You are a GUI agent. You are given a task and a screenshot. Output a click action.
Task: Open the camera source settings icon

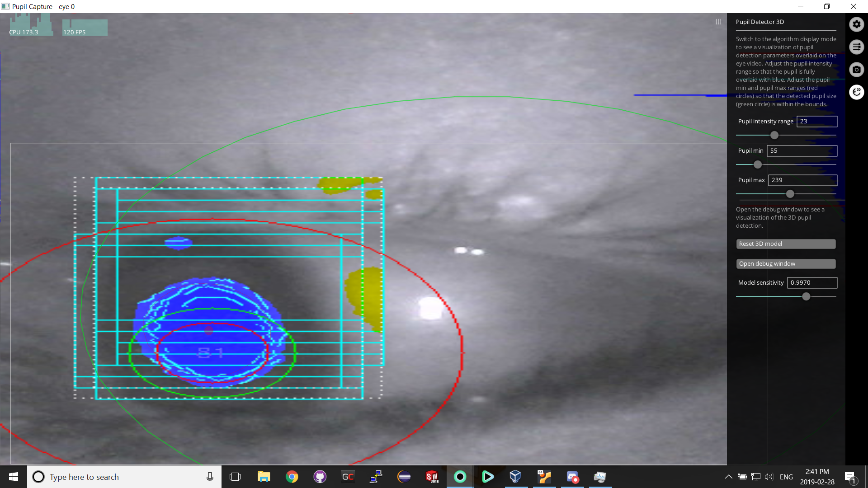[856, 70]
